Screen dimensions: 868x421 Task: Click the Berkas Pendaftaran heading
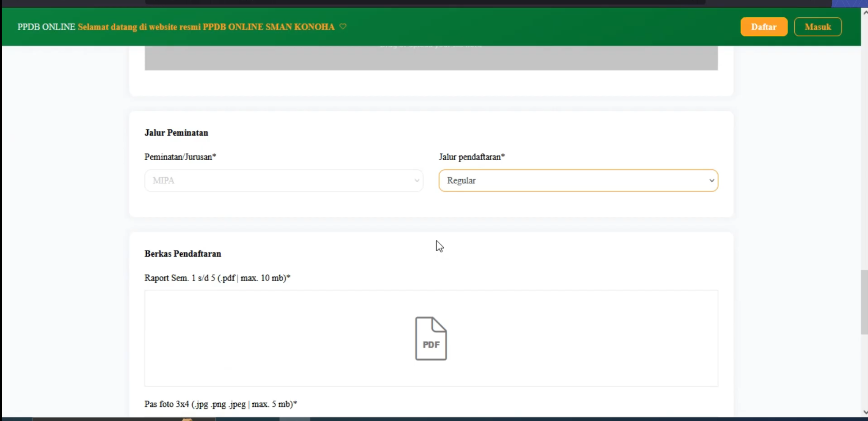tap(183, 254)
